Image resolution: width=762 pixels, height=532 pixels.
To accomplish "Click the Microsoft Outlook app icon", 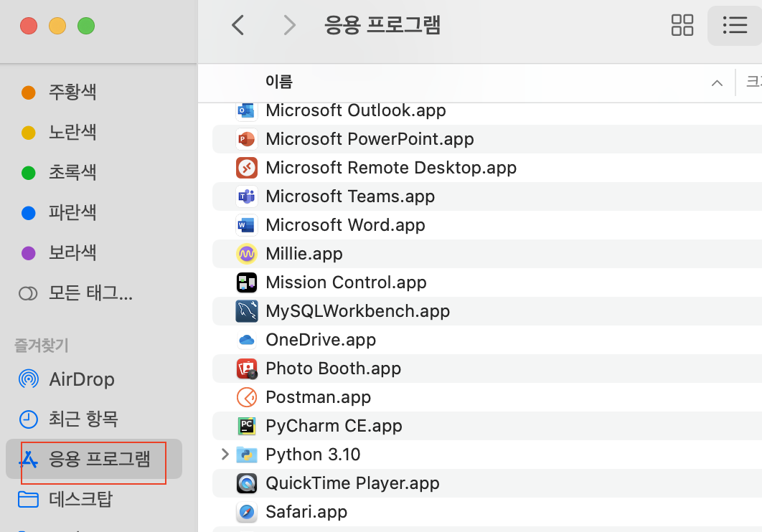I will click(246, 110).
